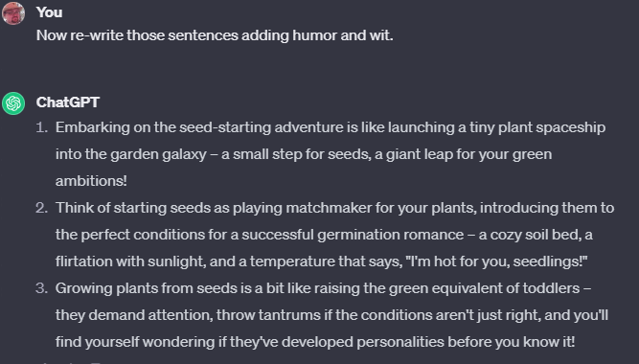The width and height of the screenshot is (639, 364).
Task: Click list number 1 marker
Action: coord(41,127)
